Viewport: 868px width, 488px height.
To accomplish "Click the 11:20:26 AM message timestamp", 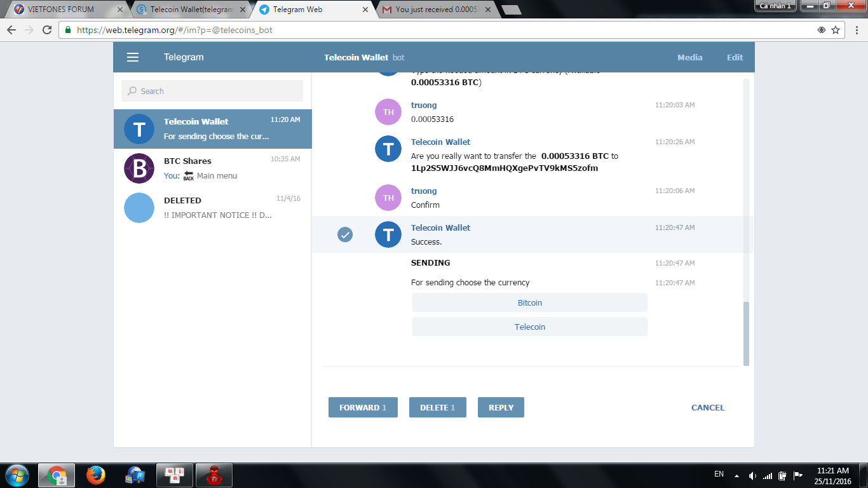I will tap(675, 142).
